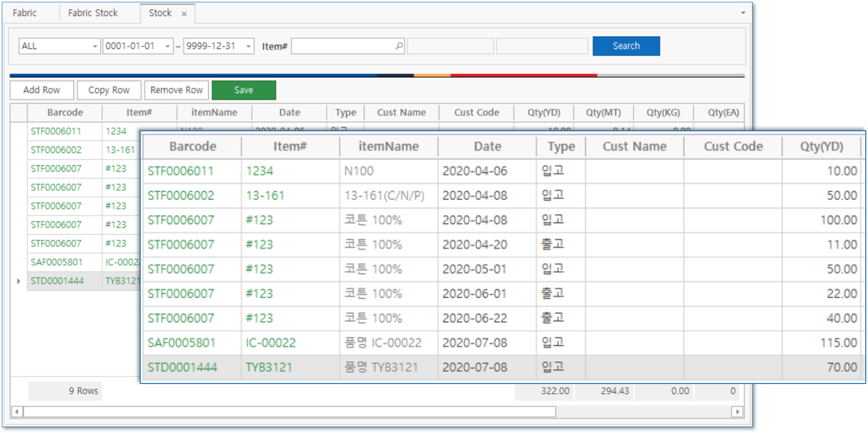
Task: Open the start date 0001-01-01 picker
Action: pos(167,46)
